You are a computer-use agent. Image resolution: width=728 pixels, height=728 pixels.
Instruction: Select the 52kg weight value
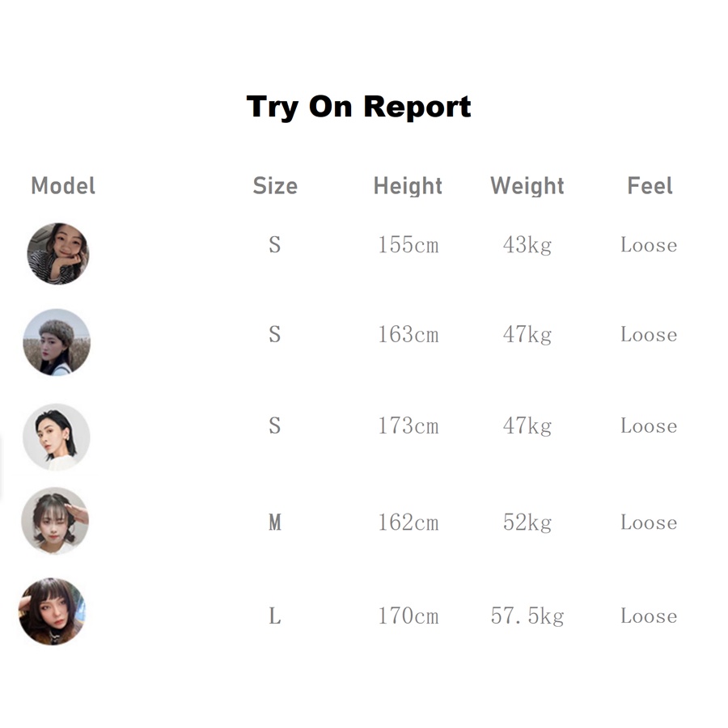click(x=527, y=523)
